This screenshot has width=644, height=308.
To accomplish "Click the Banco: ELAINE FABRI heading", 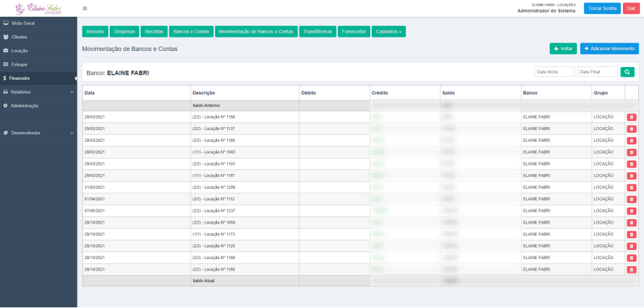I will (x=117, y=73).
